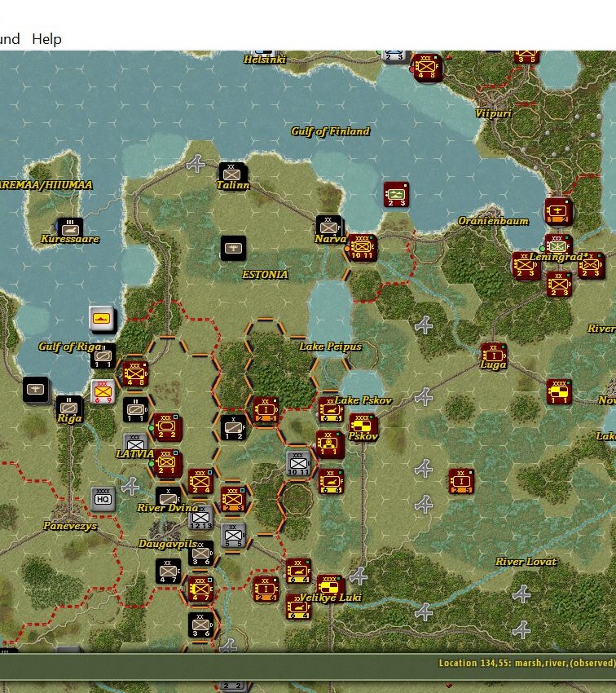Viewport: 616px width, 693px height.
Task: Open the Help menu
Action: 46,39
